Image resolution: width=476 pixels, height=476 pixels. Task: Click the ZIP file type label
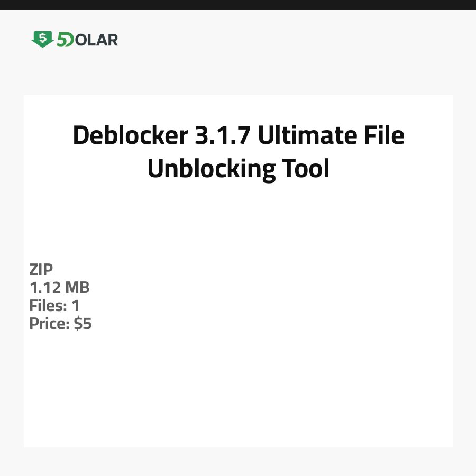pos(41,270)
